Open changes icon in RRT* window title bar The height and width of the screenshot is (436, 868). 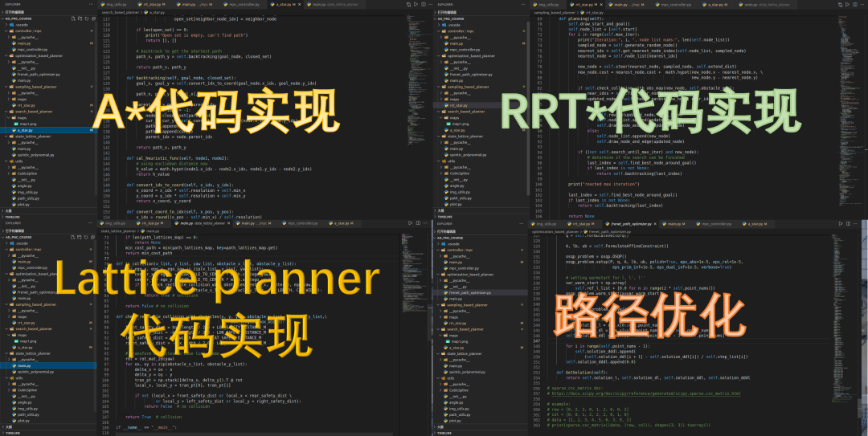click(x=841, y=5)
